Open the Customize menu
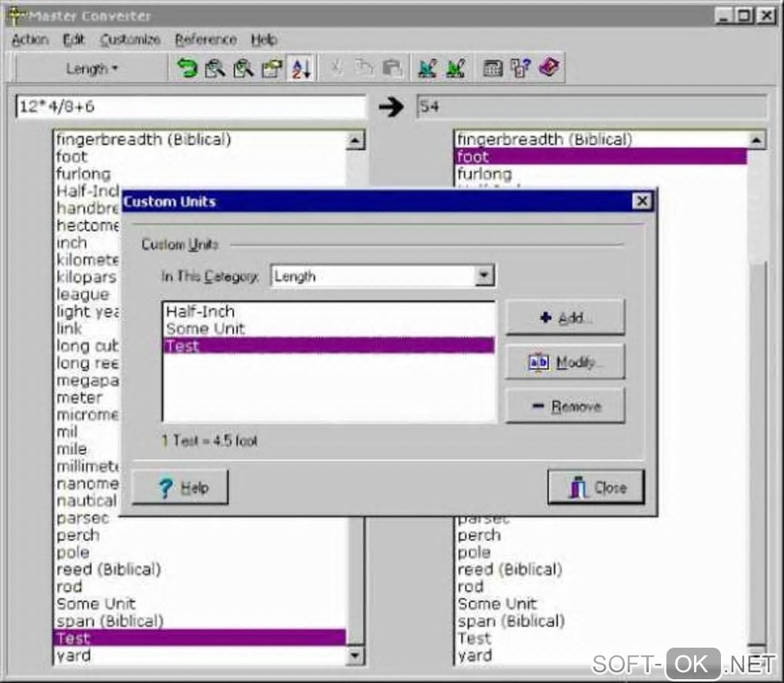Image resolution: width=784 pixels, height=683 pixels. [130, 39]
